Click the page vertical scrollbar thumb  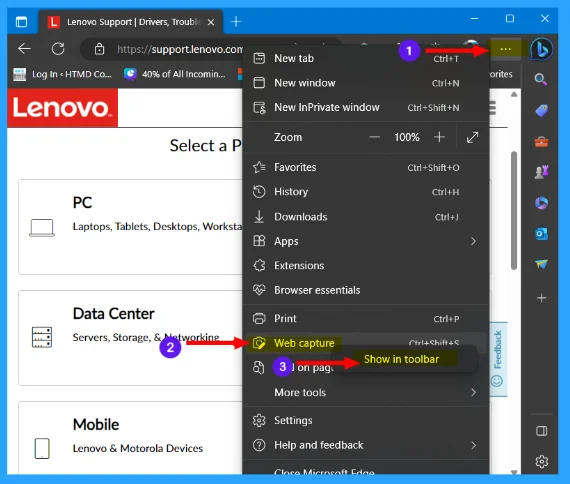[514, 210]
